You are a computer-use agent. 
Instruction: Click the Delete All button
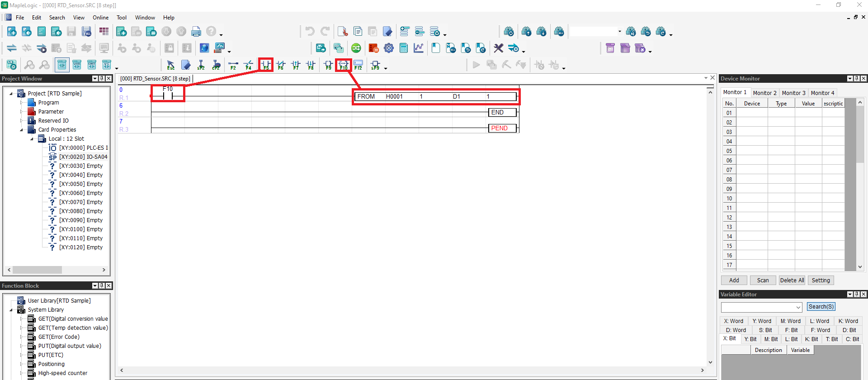(x=792, y=280)
